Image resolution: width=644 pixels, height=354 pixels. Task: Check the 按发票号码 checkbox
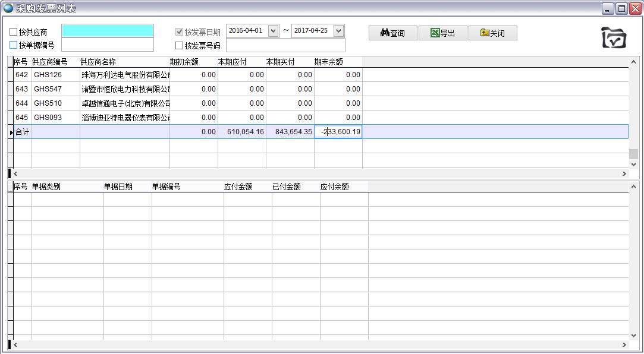pos(180,46)
